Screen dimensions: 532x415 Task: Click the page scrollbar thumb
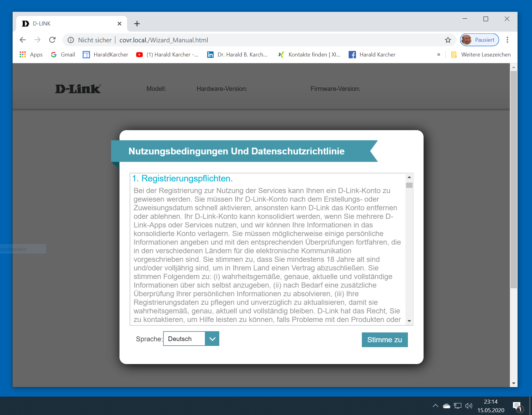(514, 180)
